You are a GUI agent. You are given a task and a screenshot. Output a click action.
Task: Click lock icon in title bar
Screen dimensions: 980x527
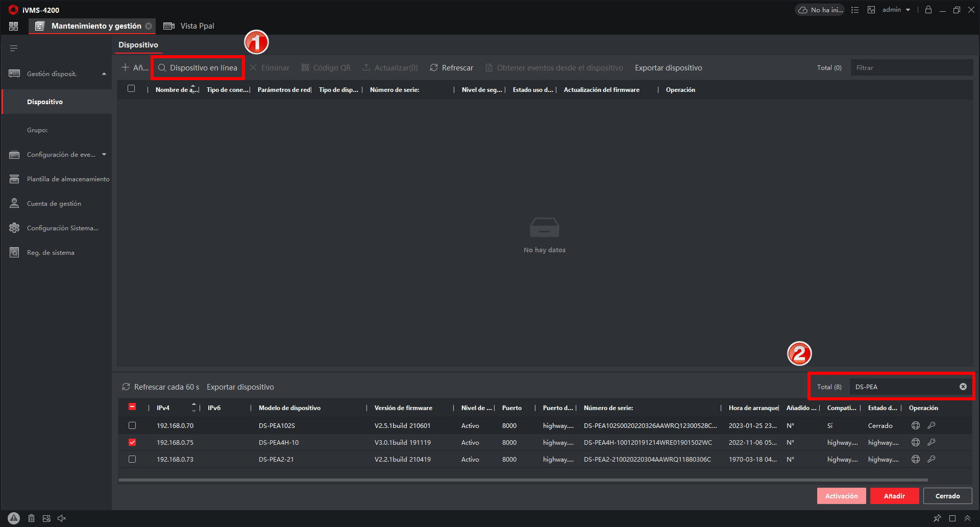click(x=928, y=10)
